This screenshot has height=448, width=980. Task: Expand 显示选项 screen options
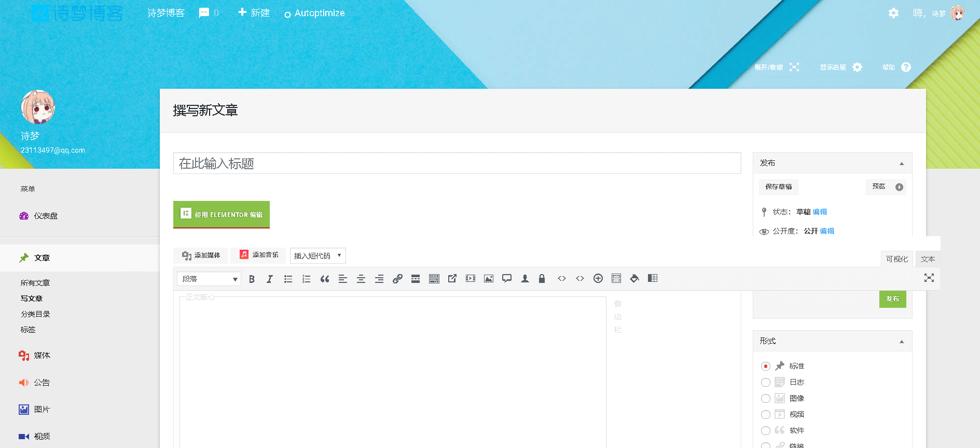[x=840, y=67]
